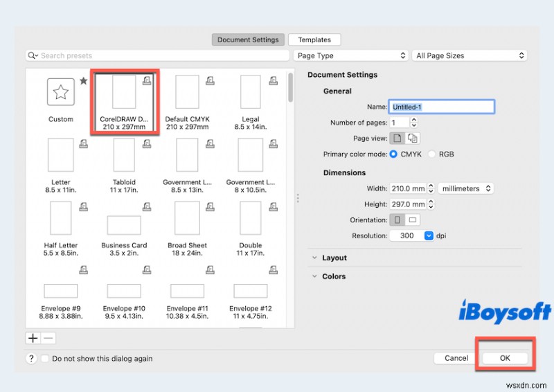554x392 pixels.
Task: Select Broad Sheet 18 x 24in preset
Action: coord(187,229)
